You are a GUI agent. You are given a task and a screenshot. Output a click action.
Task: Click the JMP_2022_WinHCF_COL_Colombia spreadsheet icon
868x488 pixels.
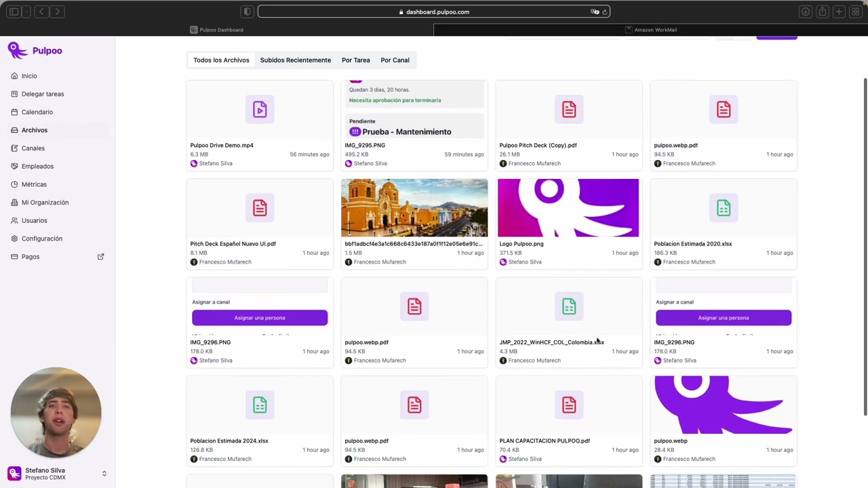[569, 306]
